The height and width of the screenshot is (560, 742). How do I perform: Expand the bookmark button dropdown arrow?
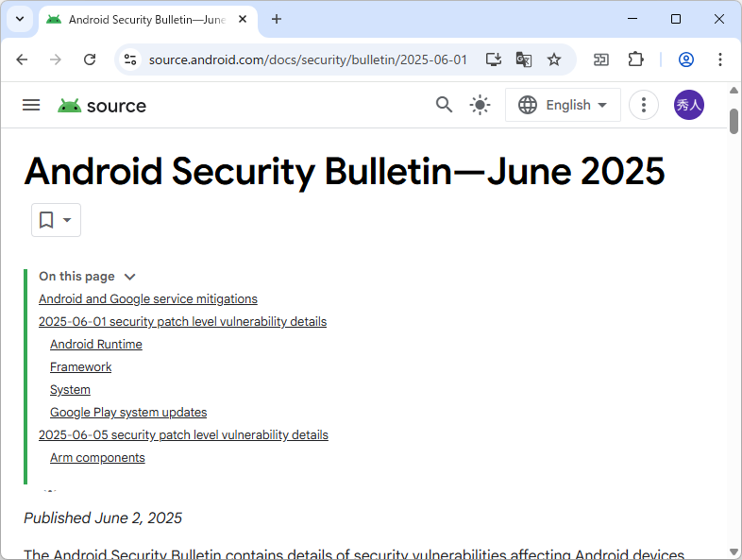point(67,220)
